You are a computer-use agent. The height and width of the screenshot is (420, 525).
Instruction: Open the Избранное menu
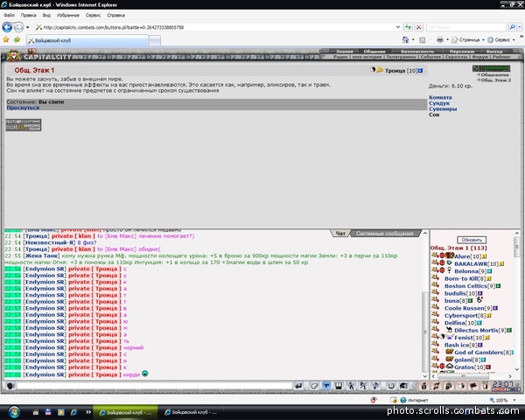coord(68,15)
